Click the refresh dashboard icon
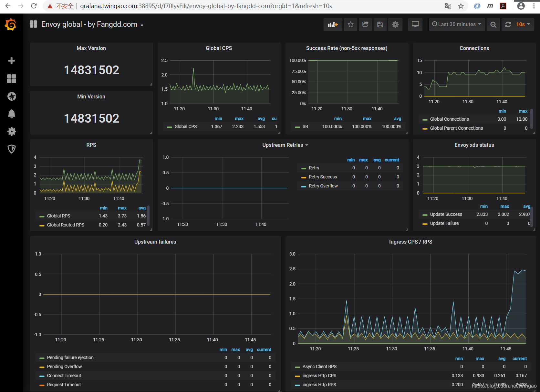Screen dimensions: 540x392 (508, 25)
